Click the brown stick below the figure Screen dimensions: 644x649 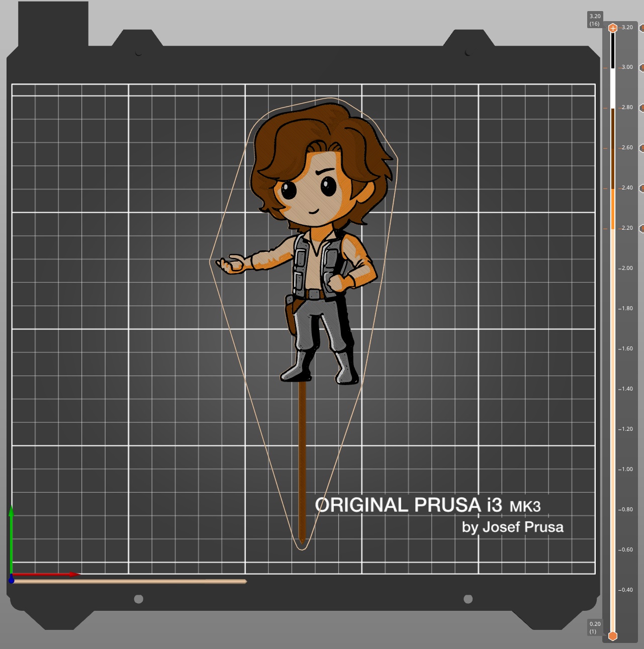[x=302, y=462]
